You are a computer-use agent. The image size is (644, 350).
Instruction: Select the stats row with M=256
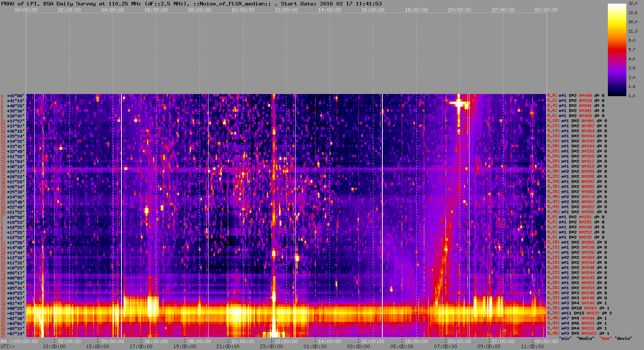tap(577, 212)
